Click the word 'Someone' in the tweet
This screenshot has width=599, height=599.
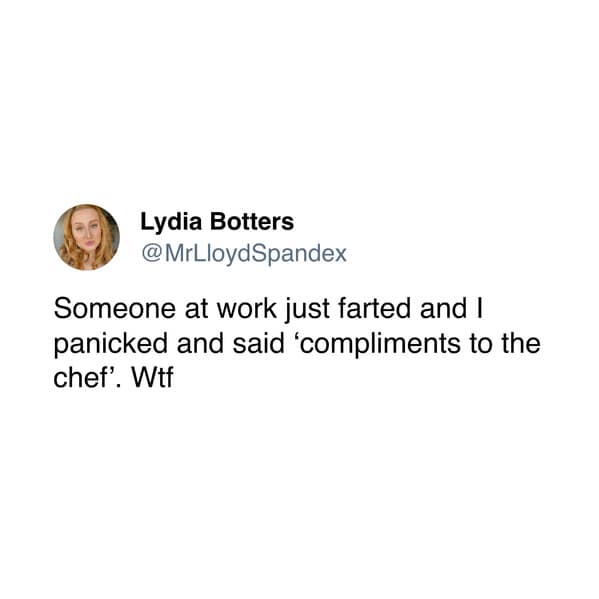pos(115,309)
